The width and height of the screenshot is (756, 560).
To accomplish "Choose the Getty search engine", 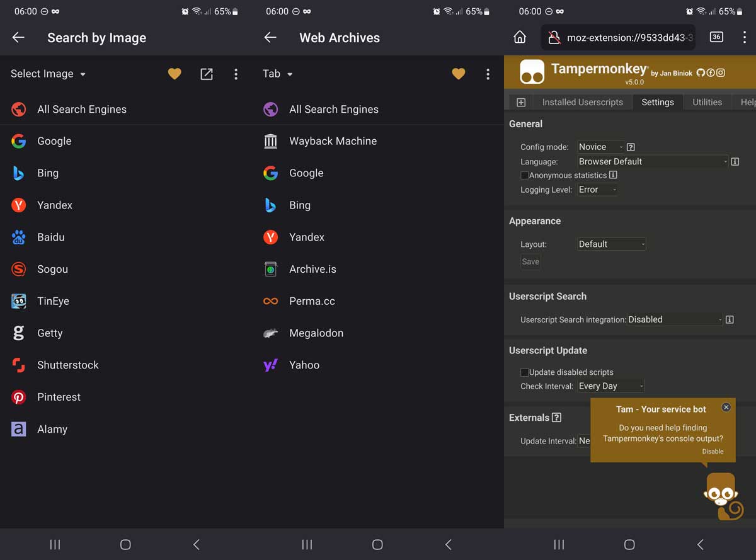I will pyautogui.click(x=126, y=333).
